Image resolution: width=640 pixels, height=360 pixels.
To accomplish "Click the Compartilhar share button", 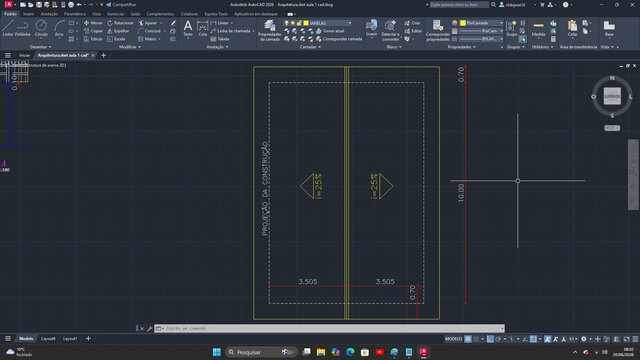I will pos(121,4).
